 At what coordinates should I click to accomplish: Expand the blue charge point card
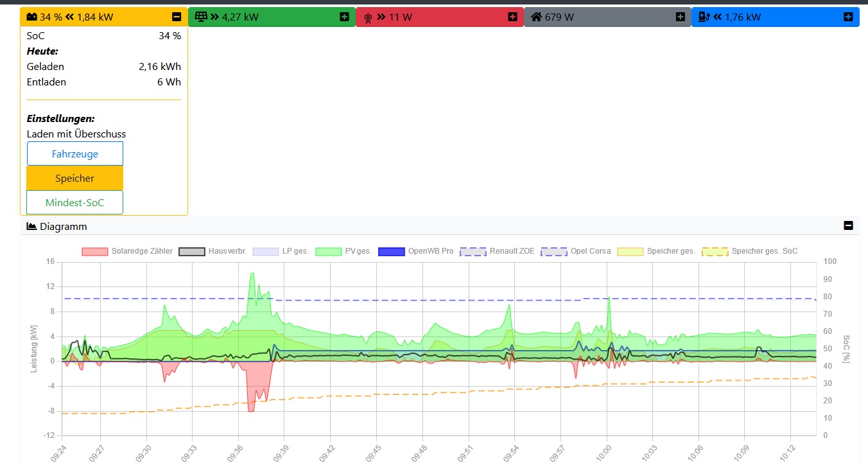[848, 17]
